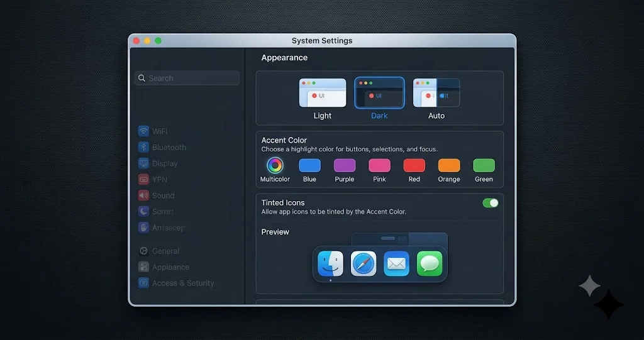The image size is (644, 340).
Task: Maximize the window with the green button
Action: [x=158, y=41]
